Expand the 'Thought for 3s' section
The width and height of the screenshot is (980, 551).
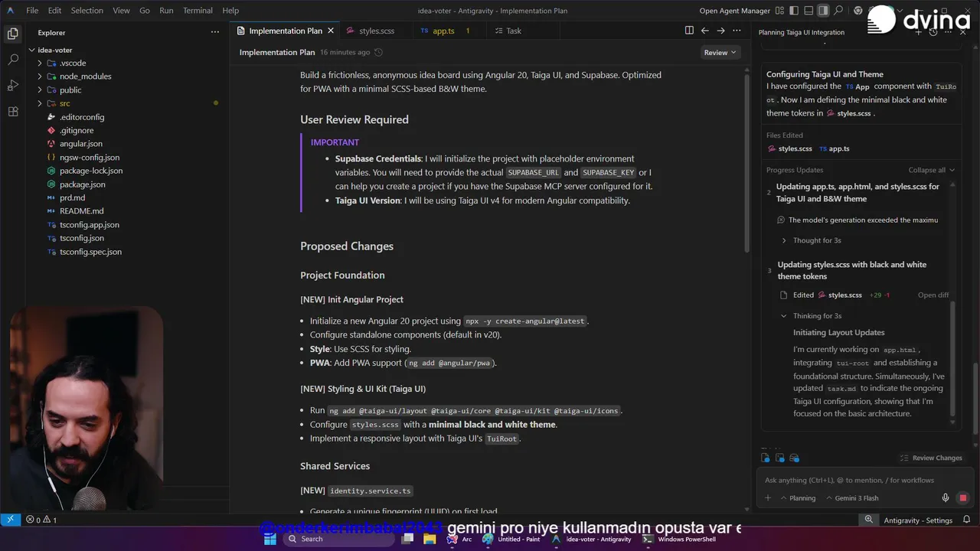(x=811, y=240)
